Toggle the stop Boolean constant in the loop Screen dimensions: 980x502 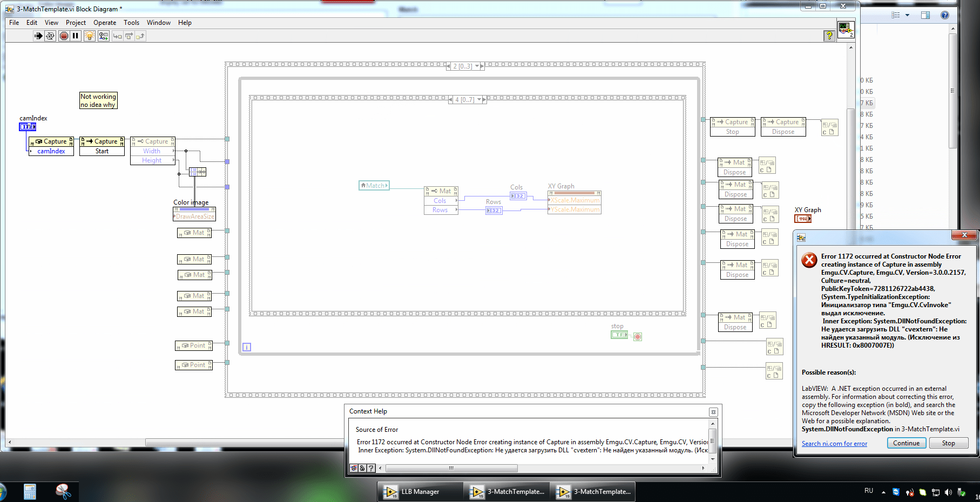619,335
